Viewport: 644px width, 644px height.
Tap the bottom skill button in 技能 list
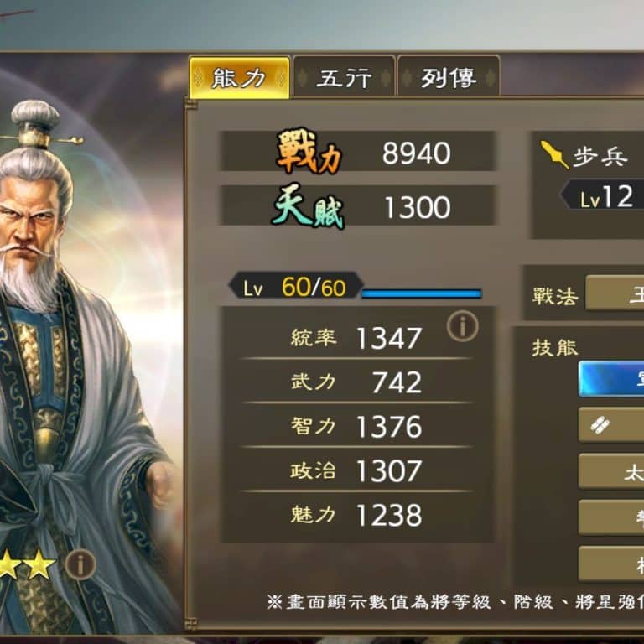click(611, 563)
